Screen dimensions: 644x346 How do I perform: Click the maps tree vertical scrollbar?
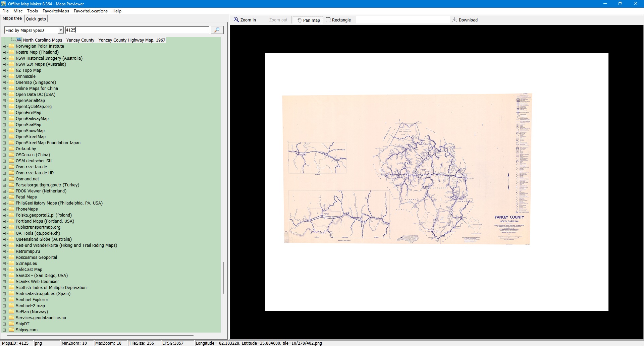point(224,278)
